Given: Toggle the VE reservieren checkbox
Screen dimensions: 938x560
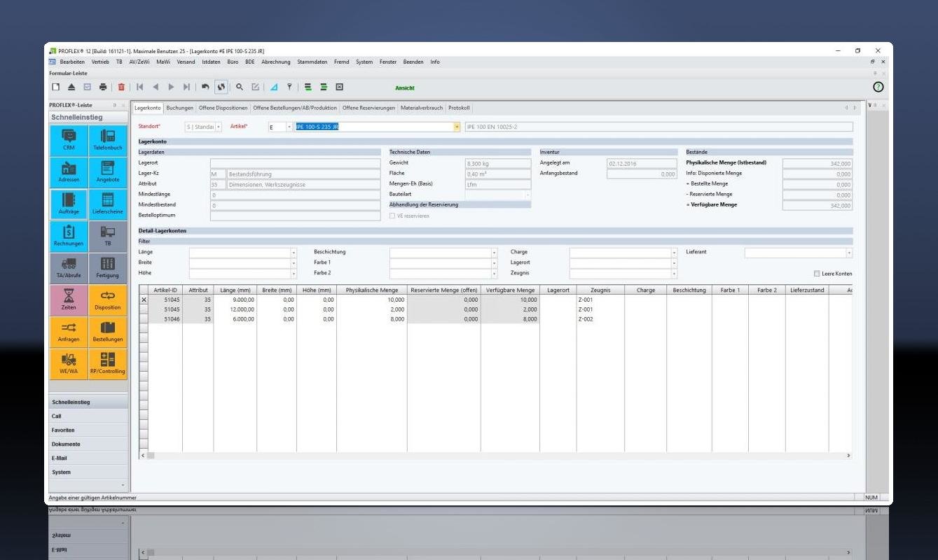Looking at the screenshot, I should [392, 216].
